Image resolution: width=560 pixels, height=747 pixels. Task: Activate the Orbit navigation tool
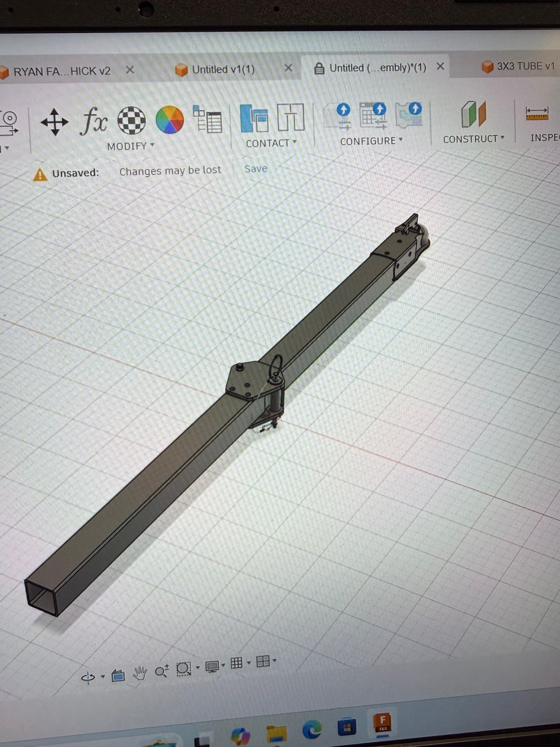88,677
